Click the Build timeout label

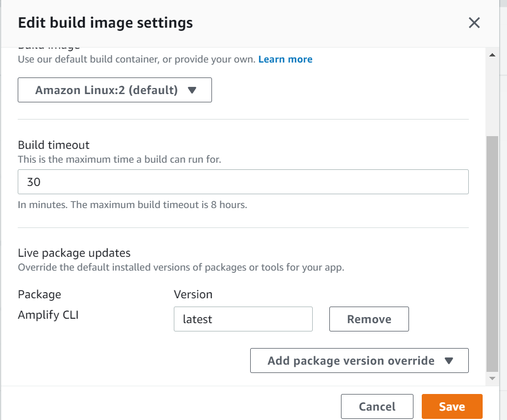(54, 145)
